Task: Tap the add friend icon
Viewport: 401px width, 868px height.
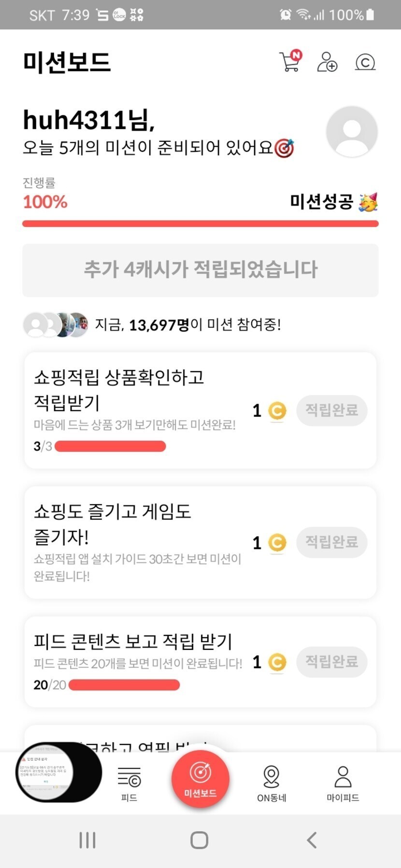Action: pyautogui.click(x=327, y=62)
